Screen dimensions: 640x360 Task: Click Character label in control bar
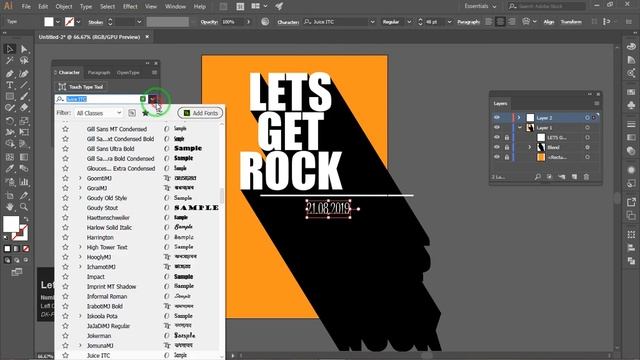(288, 22)
